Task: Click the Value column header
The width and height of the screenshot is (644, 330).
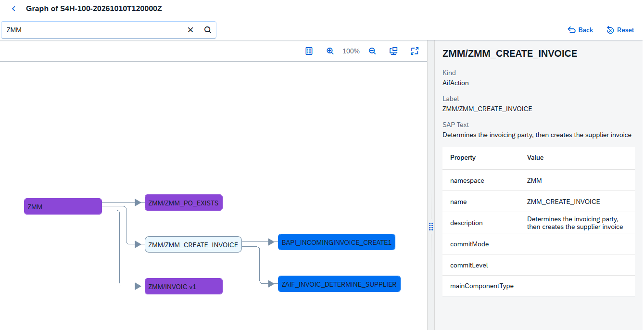Action: point(535,157)
